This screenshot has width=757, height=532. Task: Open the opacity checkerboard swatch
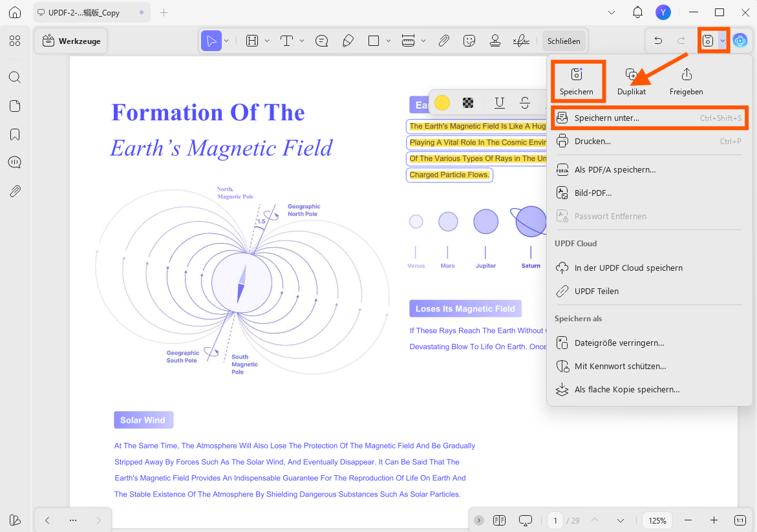(x=468, y=103)
